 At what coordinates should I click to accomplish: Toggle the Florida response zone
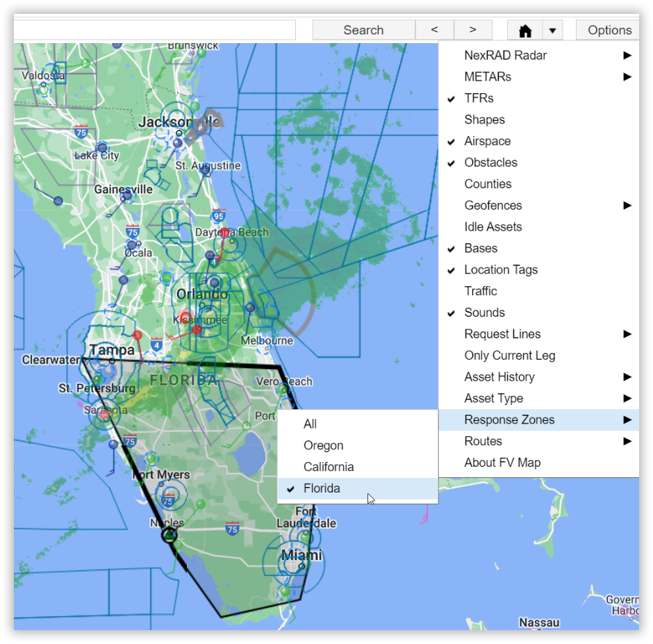358,488
